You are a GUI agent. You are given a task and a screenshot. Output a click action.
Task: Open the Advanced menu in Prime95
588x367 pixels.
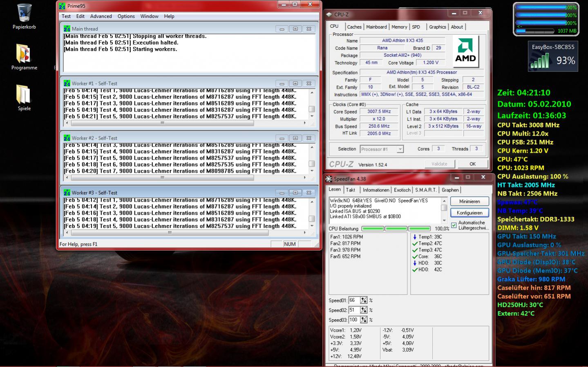(x=101, y=16)
